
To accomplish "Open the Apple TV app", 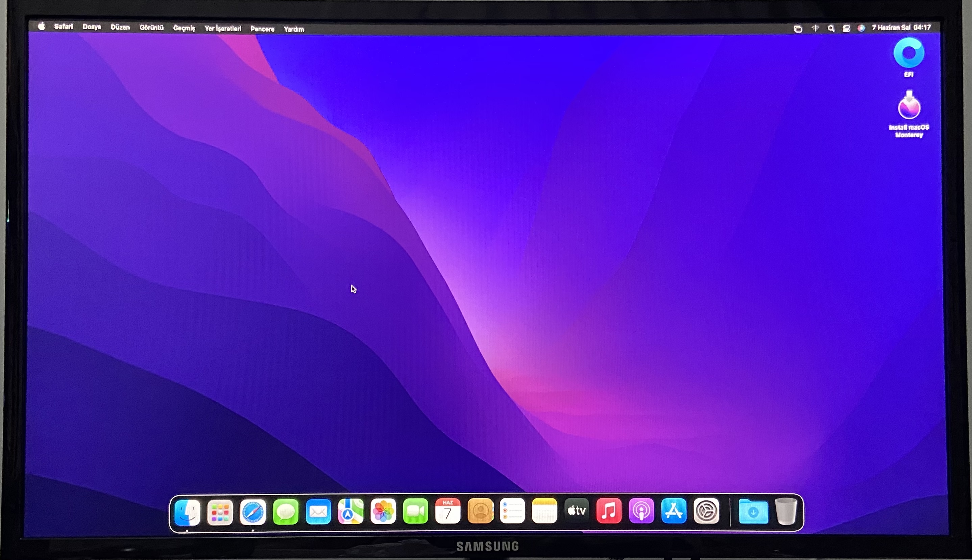I will (x=577, y=510).
